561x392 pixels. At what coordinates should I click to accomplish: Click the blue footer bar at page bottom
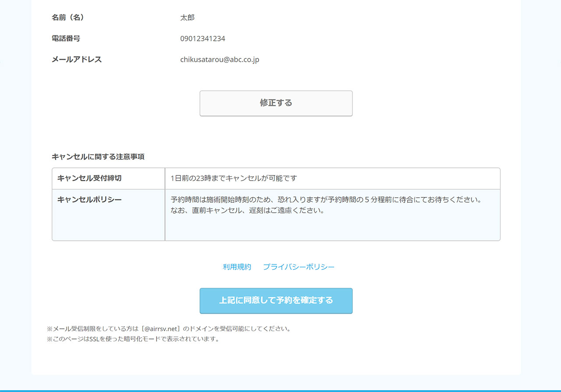280,390
